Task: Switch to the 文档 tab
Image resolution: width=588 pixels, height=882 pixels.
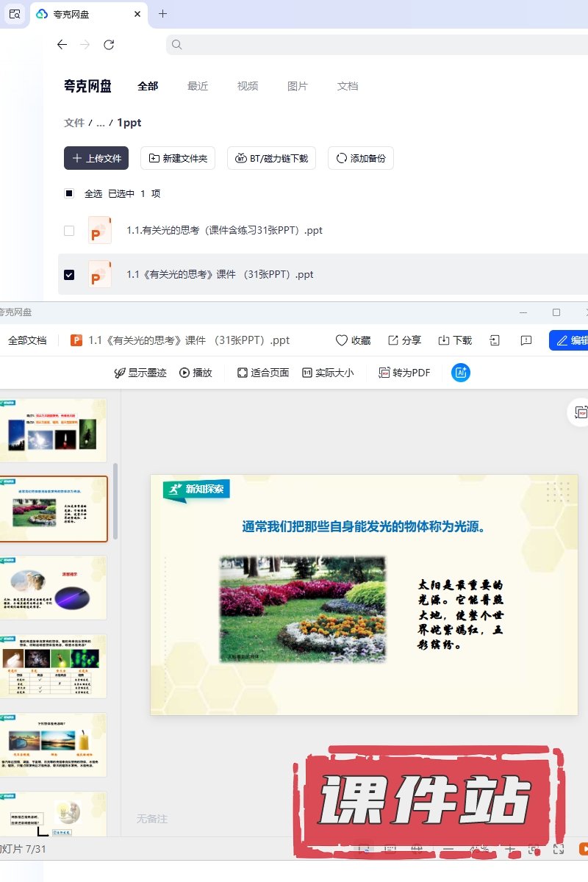Action: [348, 86]
